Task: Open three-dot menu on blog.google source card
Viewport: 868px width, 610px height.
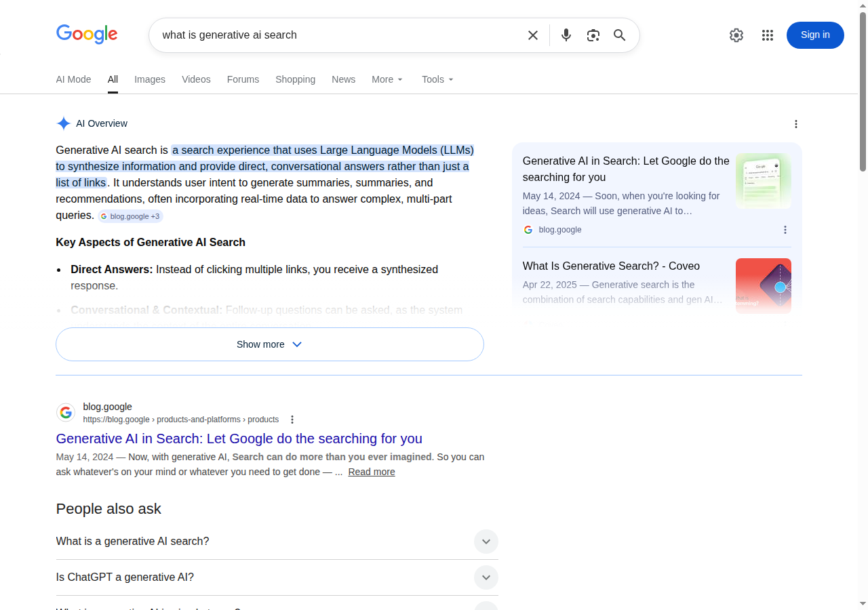Action: tap(785, 230)
